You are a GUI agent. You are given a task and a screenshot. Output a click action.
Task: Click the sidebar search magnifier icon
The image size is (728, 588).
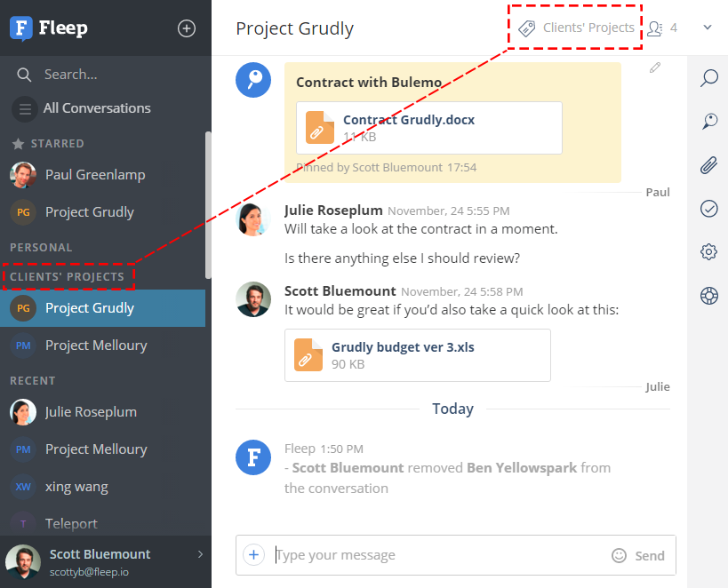[24, 75]
